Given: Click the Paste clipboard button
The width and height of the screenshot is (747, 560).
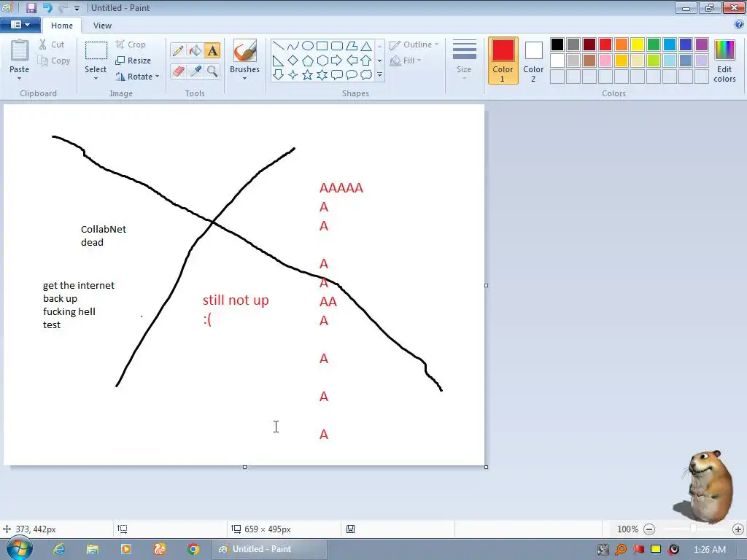Looking at the screenshot, I should (20, 50).
